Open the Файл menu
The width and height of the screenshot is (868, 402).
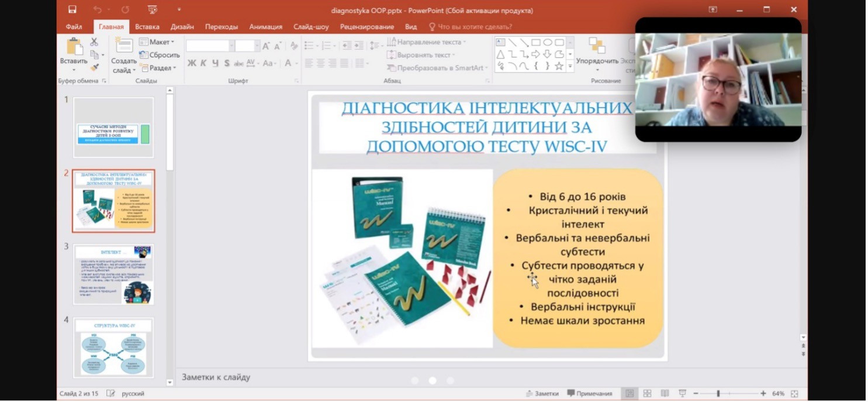pyautogui.click(x=74, y=27)
